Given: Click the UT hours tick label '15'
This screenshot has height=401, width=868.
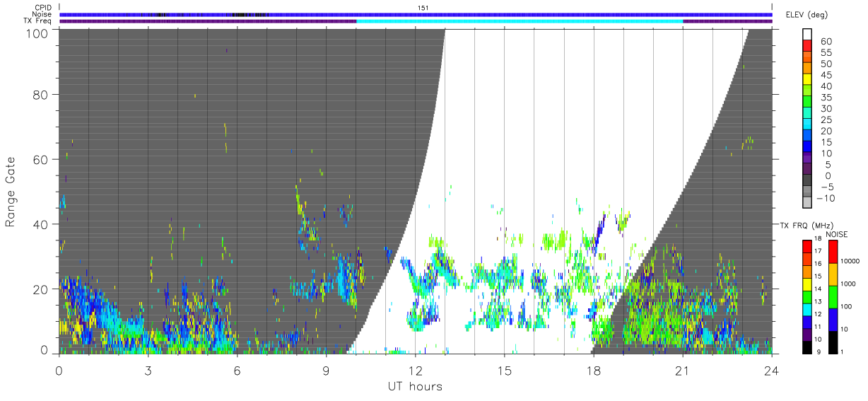Looking at the screenshot, I should click(x=504, y=370).
